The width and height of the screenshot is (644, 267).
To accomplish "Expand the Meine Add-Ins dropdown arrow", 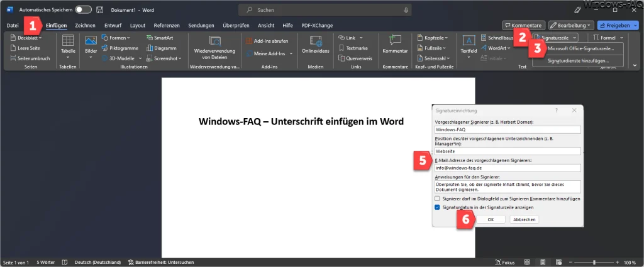I will (291, 54).
